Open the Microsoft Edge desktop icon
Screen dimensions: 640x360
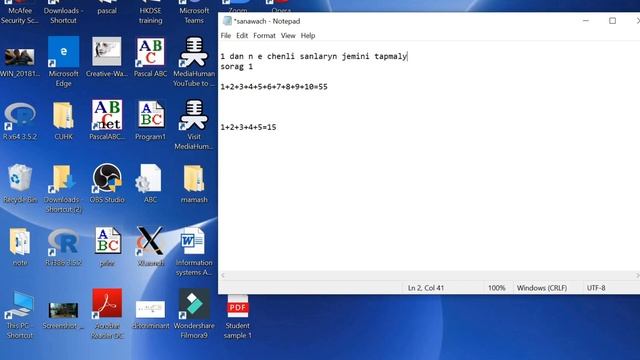[x=63, y=52]
